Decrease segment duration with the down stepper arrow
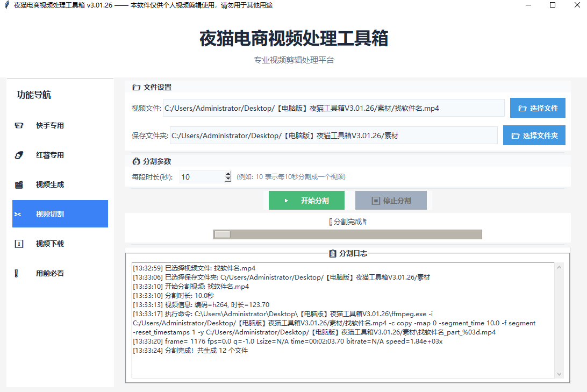587x392 pixels. pos(227,179)
